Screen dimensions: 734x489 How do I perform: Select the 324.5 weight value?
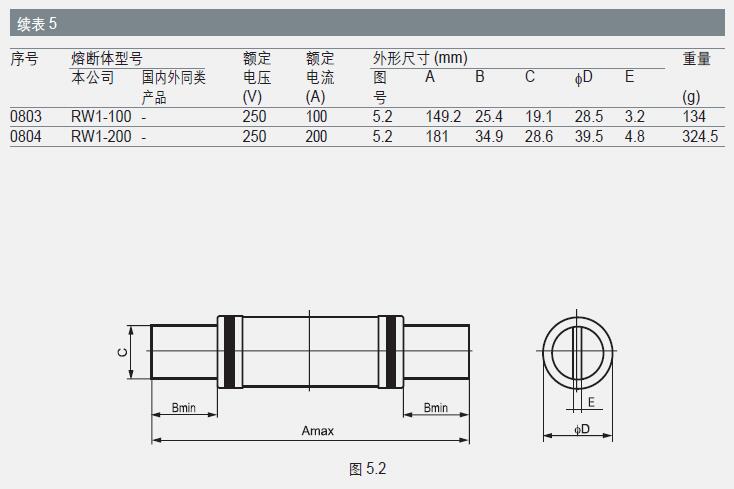tap(700, 136)
